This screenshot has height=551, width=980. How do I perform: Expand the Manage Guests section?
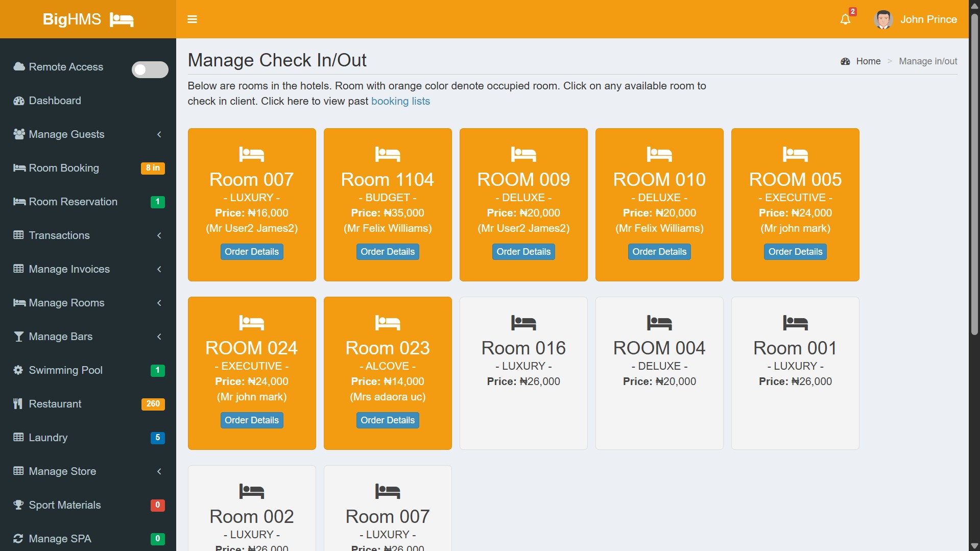(x=66, y=134)
